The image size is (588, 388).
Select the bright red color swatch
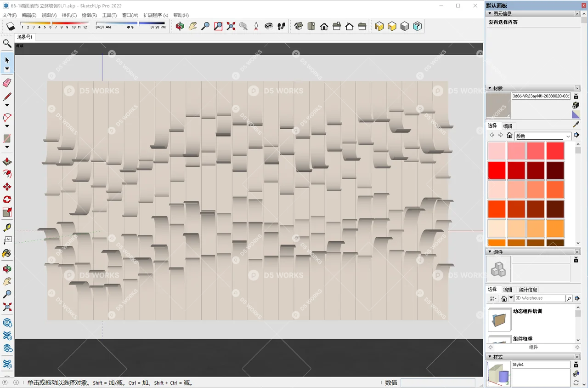click(498, 170)
